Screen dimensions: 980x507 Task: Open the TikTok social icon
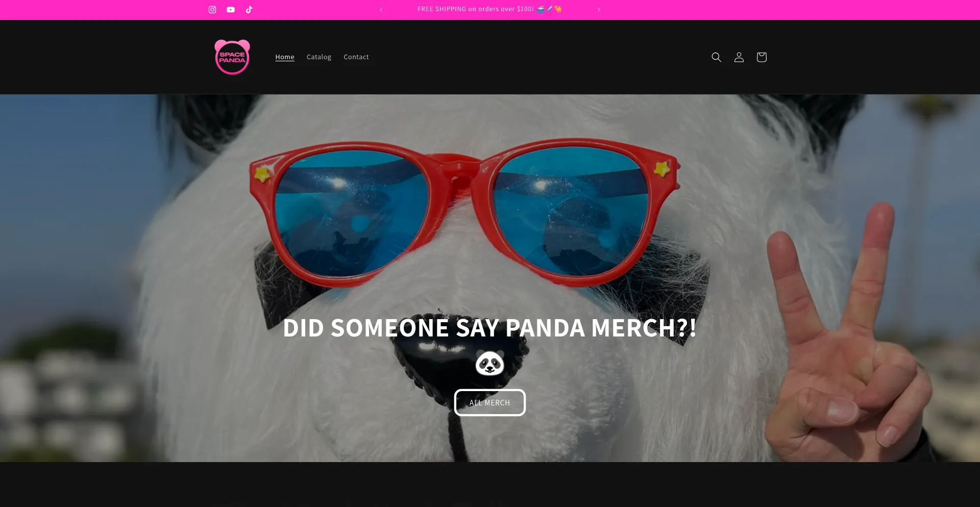[249, 10]
